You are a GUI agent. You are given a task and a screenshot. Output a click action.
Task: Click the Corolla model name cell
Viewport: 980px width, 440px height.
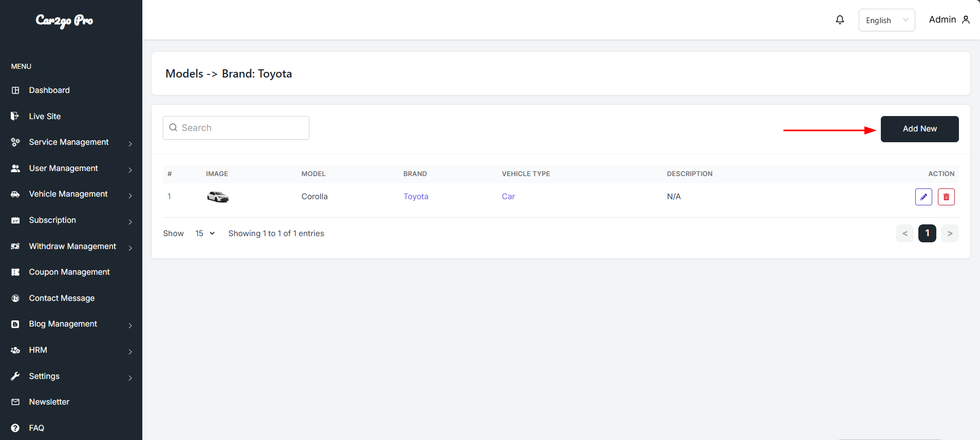click(x=315, y=197)
